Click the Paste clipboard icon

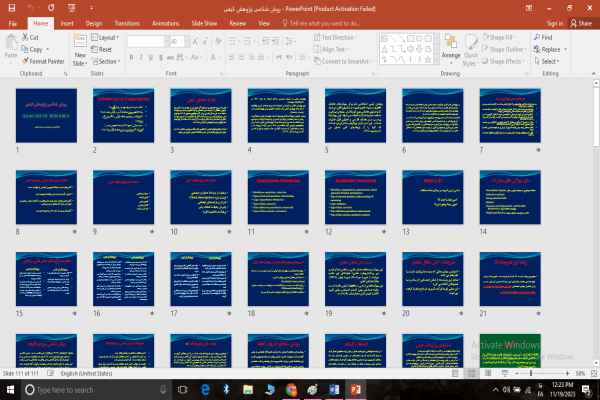10,44
